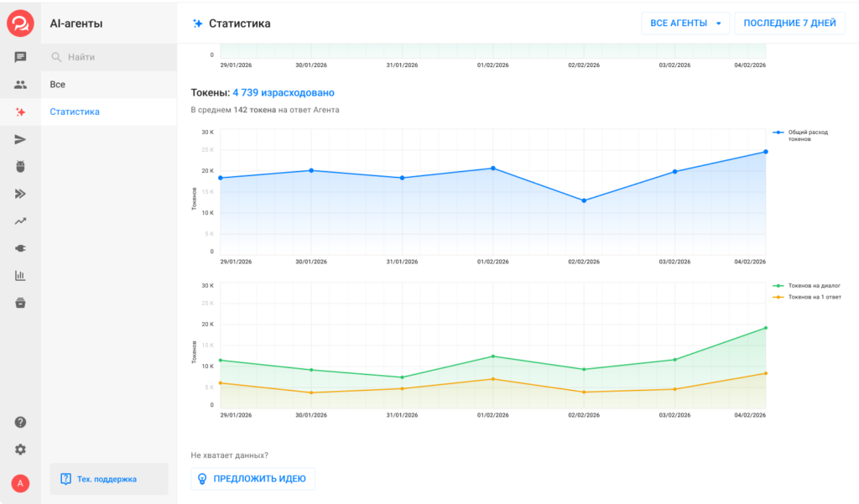Click the red user avatar 'A'
The image size is (859, 504).
point(20,483)
